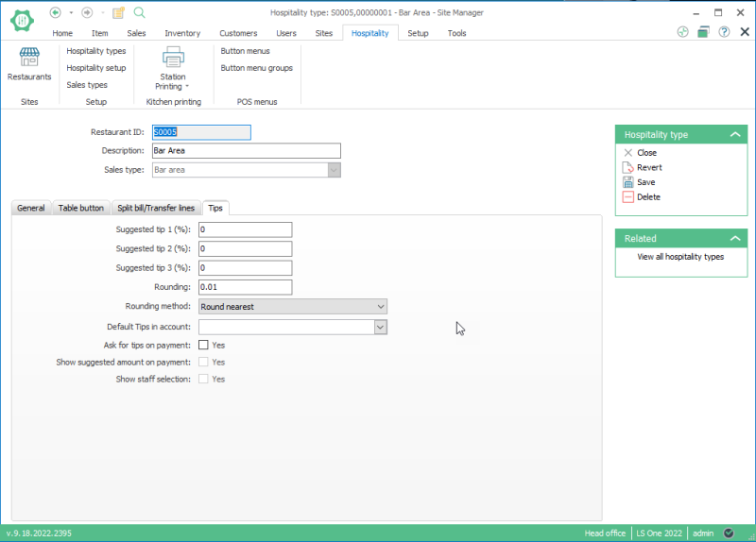Expand the back history dropdown arrow
Viewport: 756px width, 542px height.
71,12
